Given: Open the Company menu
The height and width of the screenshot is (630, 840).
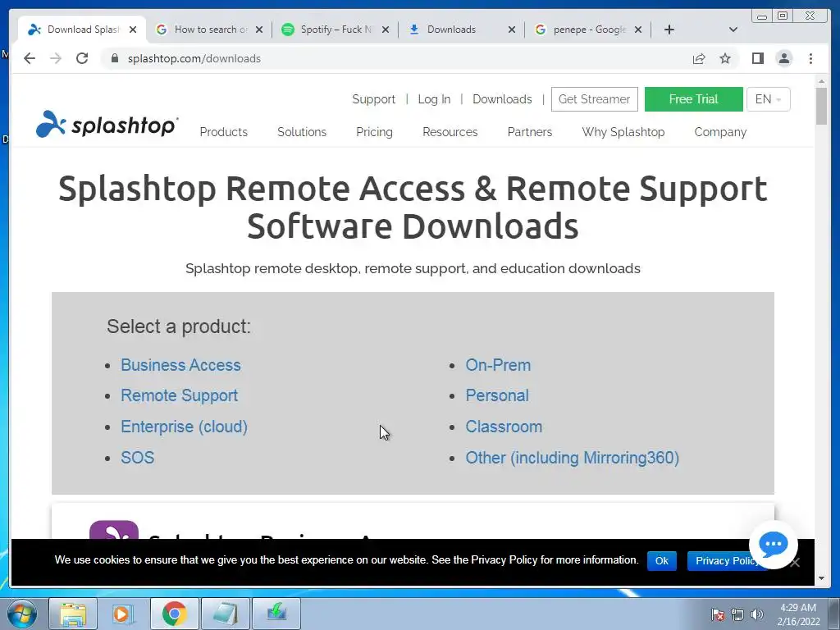Looking at the screenshot, I should 720,132.
